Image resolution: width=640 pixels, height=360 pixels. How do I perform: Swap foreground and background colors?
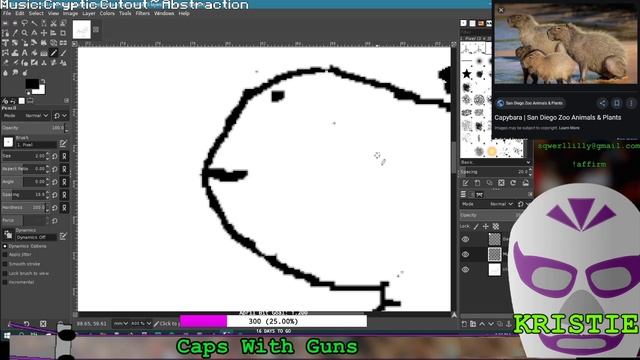[43, 81]
